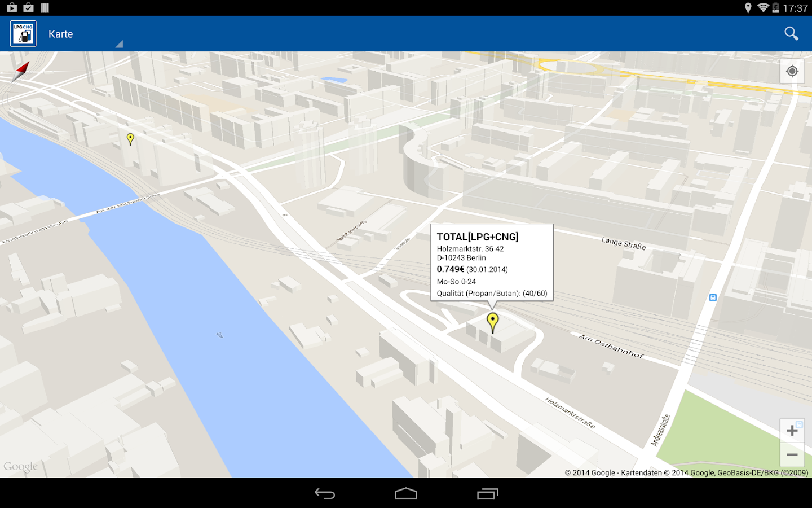Open the TOTAL[LPG+CNG] info window
The width and height of the screenshot is (812, 508).
pos(492,262)
